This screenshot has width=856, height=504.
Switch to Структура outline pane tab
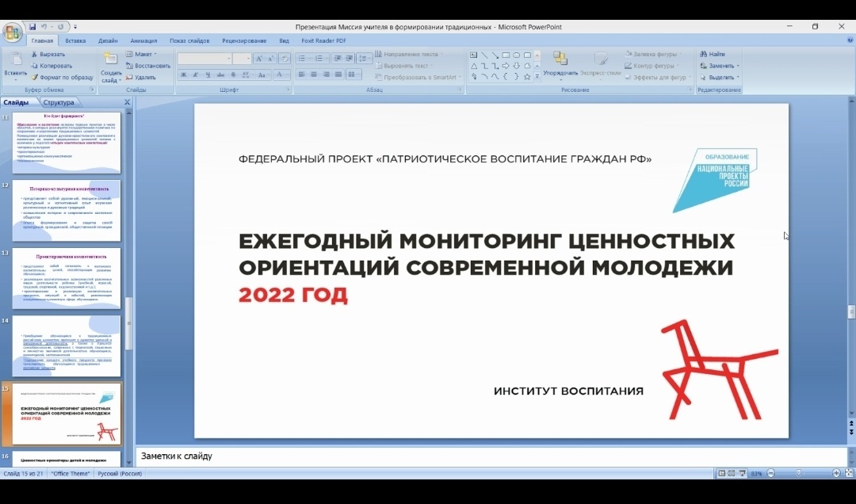click(59, 102)
